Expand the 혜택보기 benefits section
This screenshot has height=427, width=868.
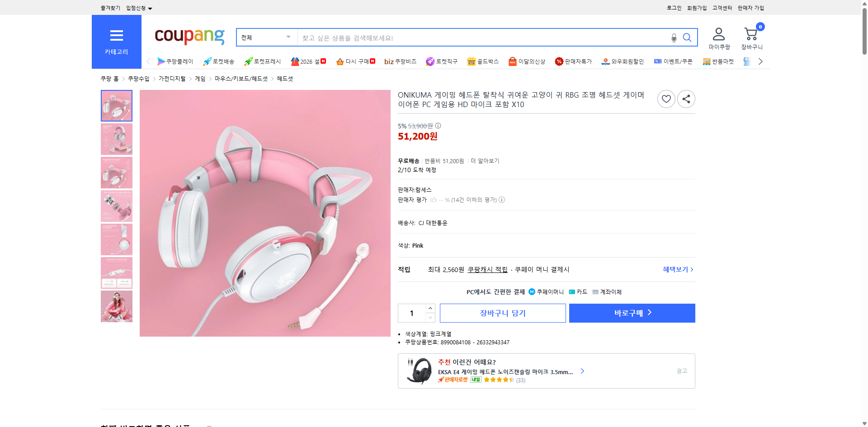(x=677, y=269)
